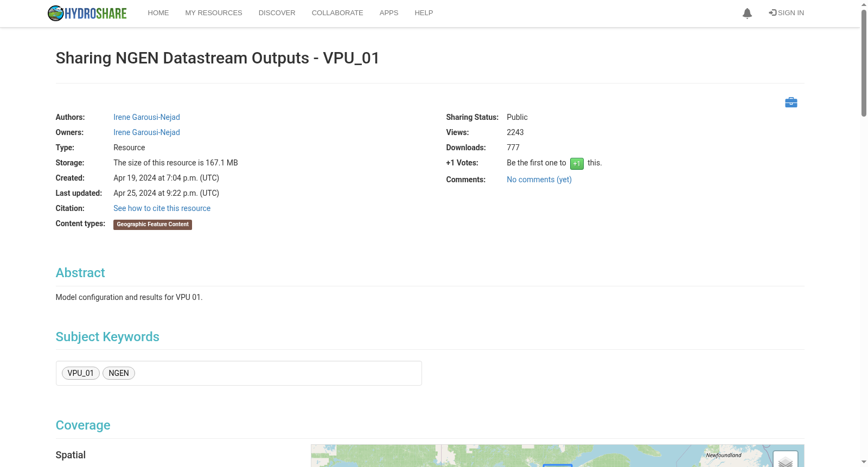This screenshot has height=467, width=868.
Task: Open the notifications bell
Action: (747, 13)
